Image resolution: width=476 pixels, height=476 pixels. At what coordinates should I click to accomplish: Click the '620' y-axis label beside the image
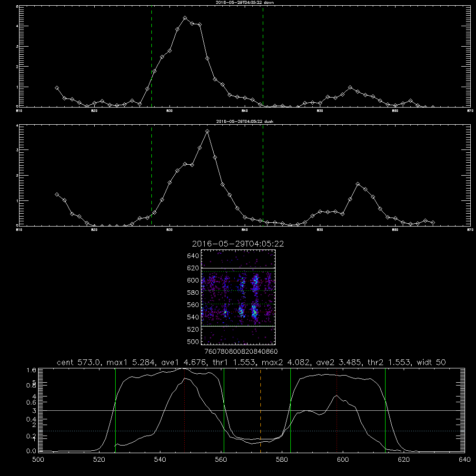click(193, 268)
